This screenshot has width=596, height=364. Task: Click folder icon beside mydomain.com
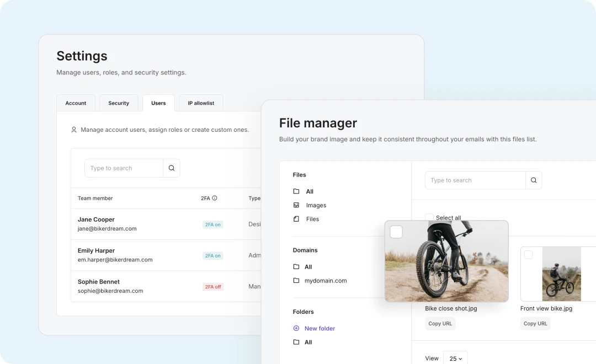pyautogui.click(x=296, y=280)
